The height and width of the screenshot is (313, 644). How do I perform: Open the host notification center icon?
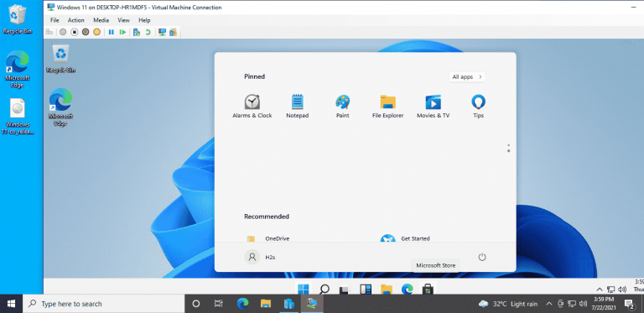629,304
